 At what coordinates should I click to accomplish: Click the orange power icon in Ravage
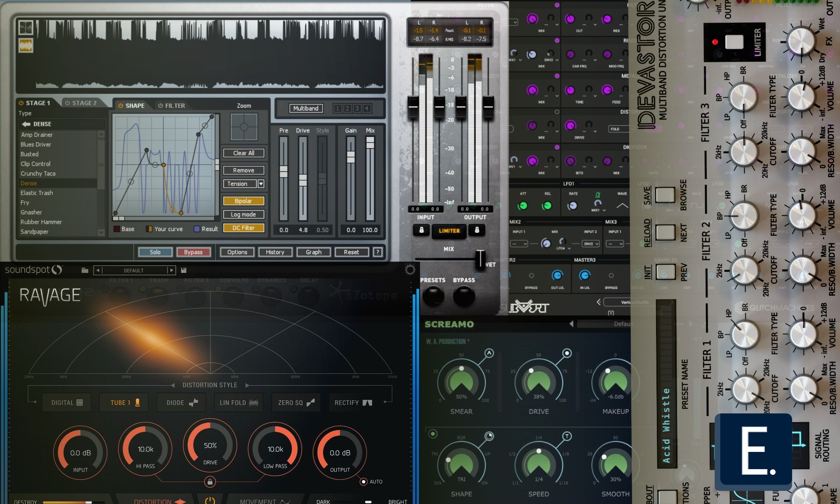click(x=210, y=501)
